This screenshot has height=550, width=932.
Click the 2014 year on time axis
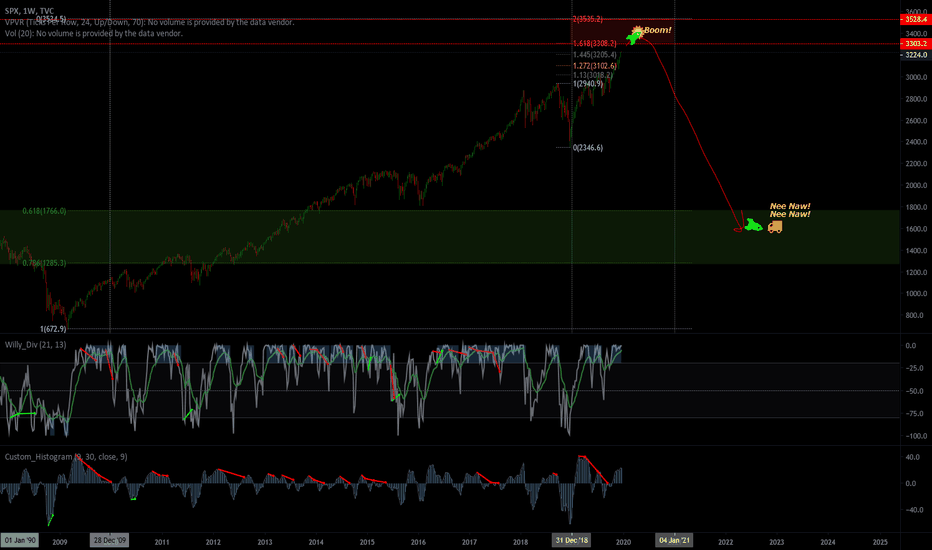click(316, 542)
